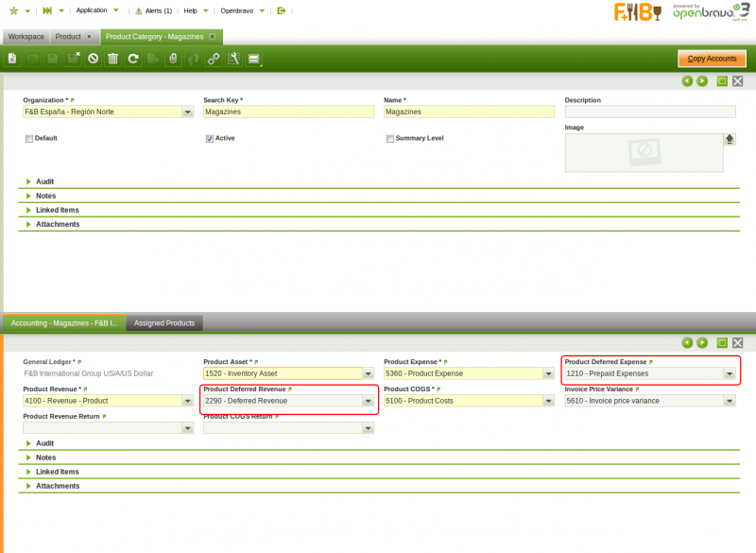Click the Attachments paperclip icon
Viewport: 756px width, 553px height.
(173, 59)
